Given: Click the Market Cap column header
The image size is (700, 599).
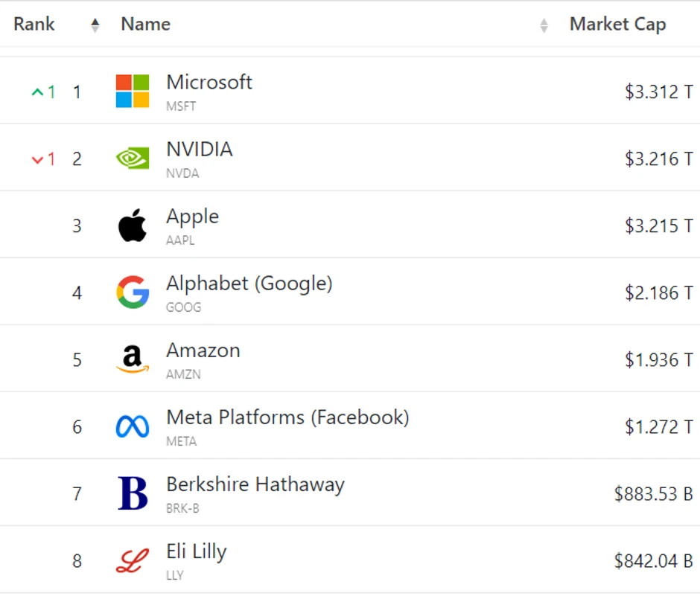Looking at the screenshot, I should click(x=617, y=24).
